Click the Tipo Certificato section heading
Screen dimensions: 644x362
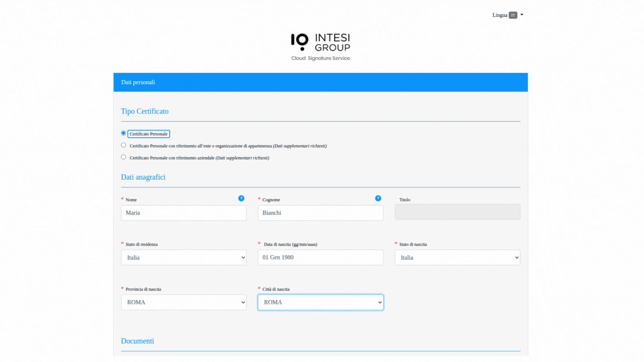145,111
